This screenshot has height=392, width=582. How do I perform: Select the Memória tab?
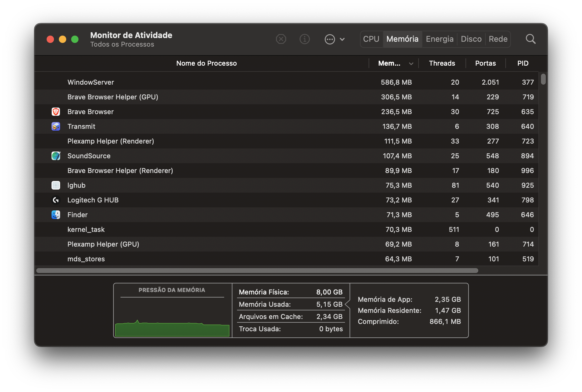(x=402, y=39)
